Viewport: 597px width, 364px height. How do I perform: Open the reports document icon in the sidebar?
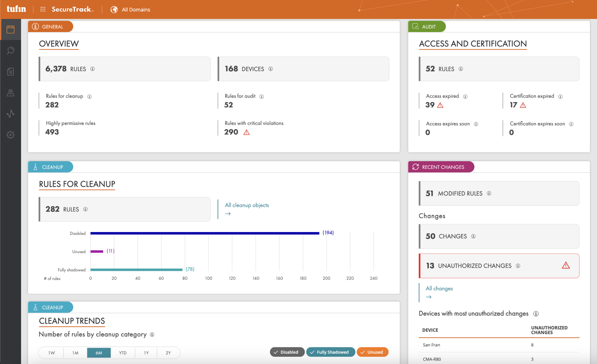10,71
